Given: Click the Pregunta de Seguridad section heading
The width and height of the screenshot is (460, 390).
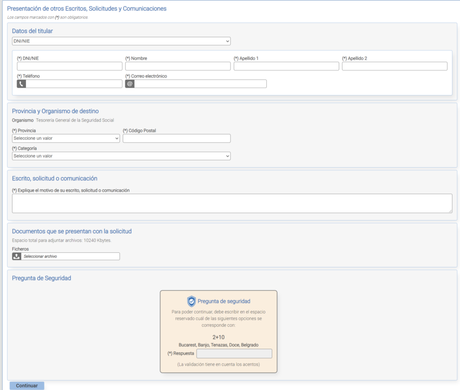Looking at the screenshot, I should coord(41,278).
